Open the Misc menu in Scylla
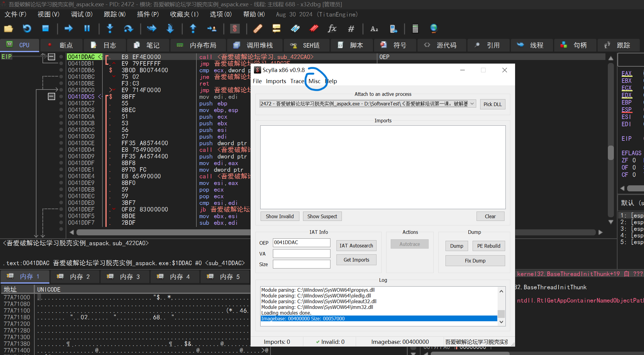The width and height of the screenshot is (644, 355). [314, 81]
